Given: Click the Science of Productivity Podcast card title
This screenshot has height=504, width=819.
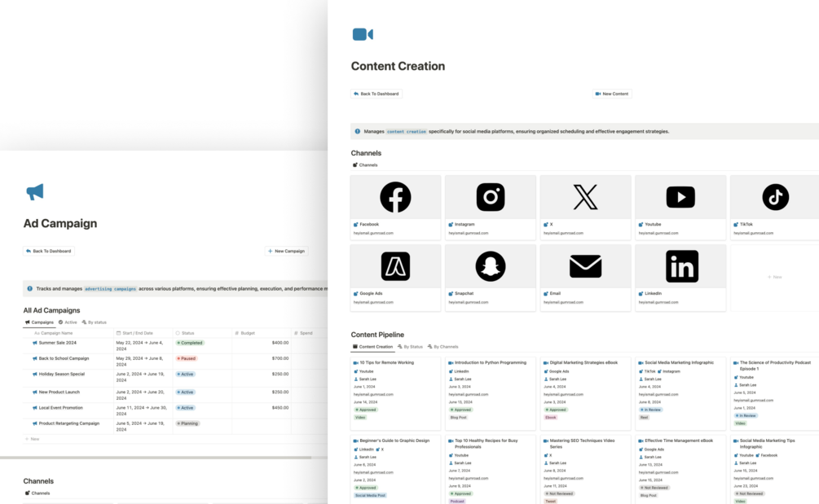Looking at the screenshot, I should [775, 366].
